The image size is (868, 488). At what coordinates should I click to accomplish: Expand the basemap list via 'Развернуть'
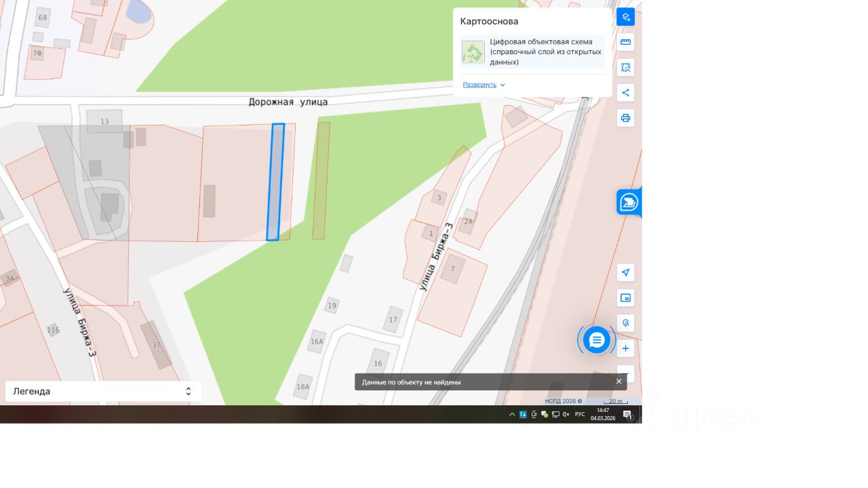point(479,85)
